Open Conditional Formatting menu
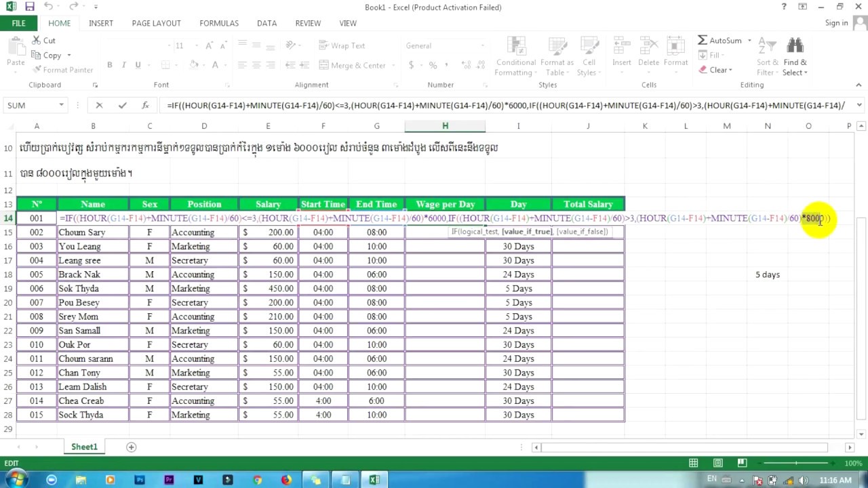The width and height of the screenshot is (868, 488). coord(516,57)
